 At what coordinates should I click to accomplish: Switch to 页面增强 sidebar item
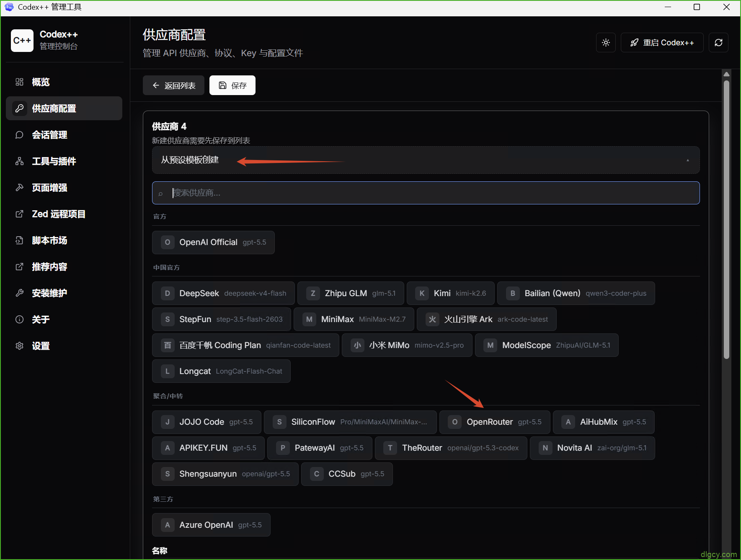64,188
